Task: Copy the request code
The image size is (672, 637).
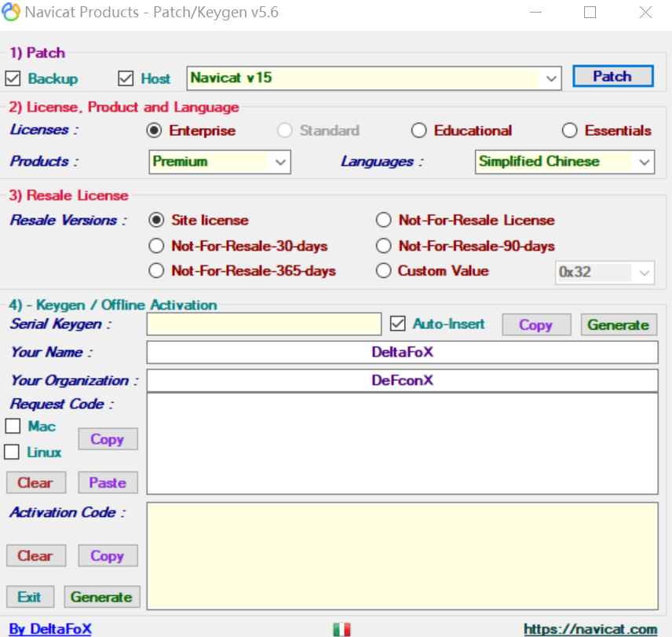Action: [x=108, y=439]
